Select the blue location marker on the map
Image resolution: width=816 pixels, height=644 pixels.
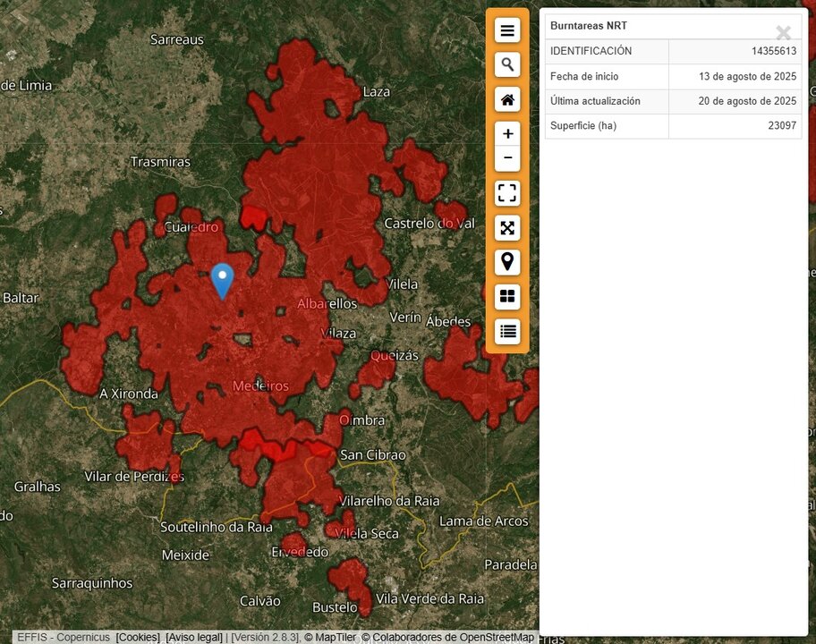click(222, 280)
